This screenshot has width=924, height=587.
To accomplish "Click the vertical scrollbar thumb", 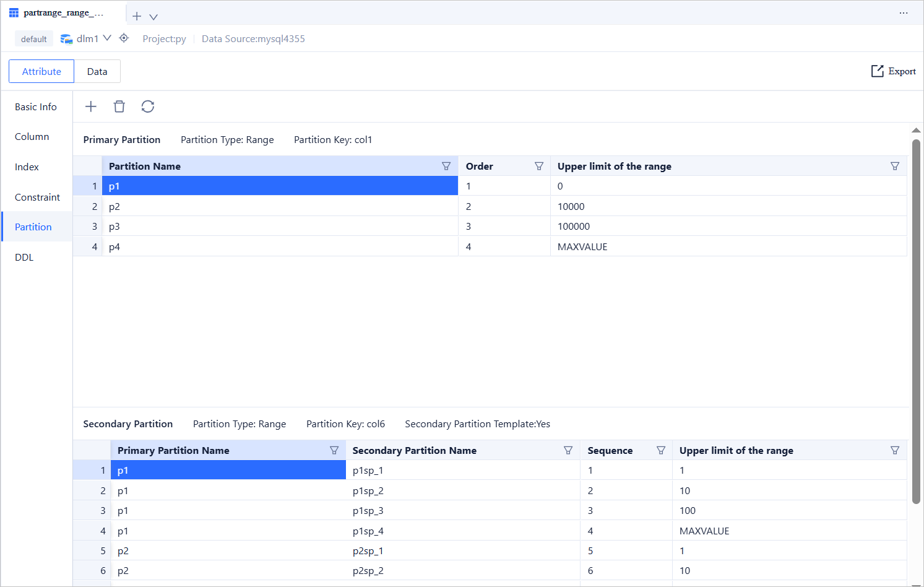I will coord(916,322).
